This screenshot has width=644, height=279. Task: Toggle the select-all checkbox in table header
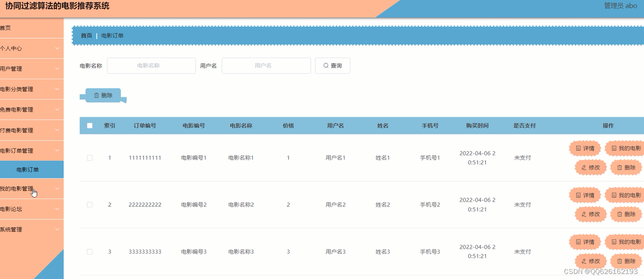pos(90,125)
